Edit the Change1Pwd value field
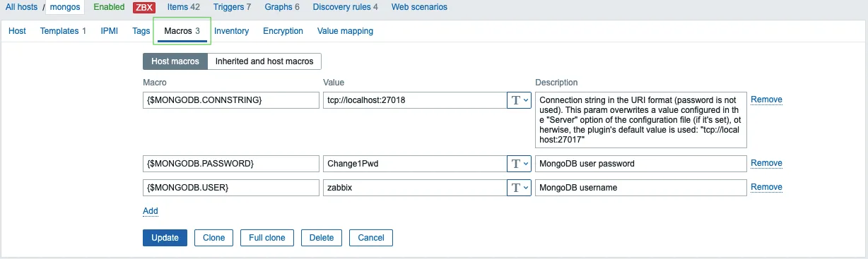The image size is (868, 259). (415, 163)
